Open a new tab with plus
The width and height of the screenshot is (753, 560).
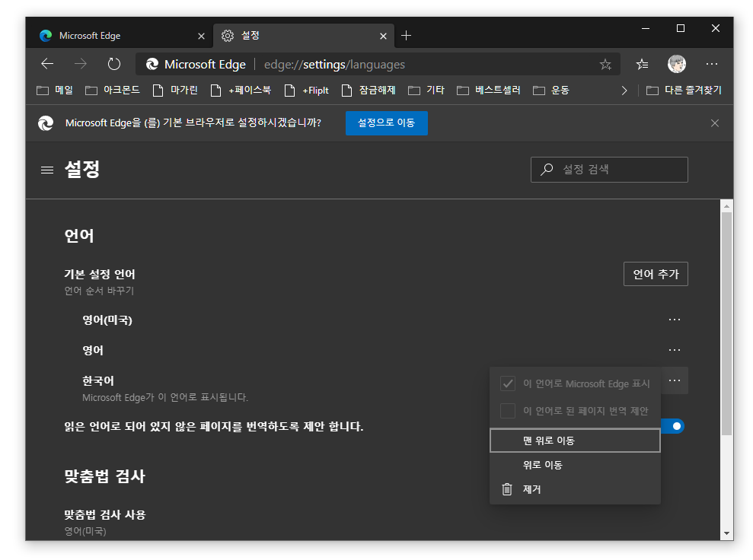pyautogui.click(x=406, y=36)
